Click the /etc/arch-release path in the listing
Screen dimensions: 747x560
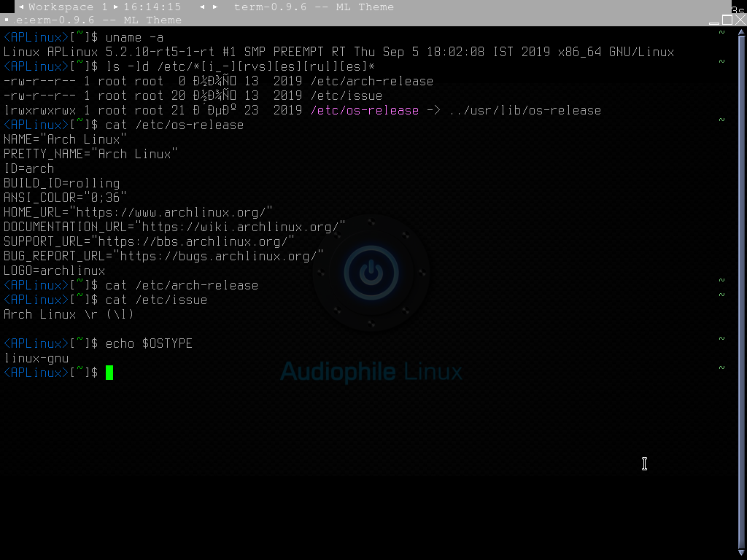click(x=371, y=81)
